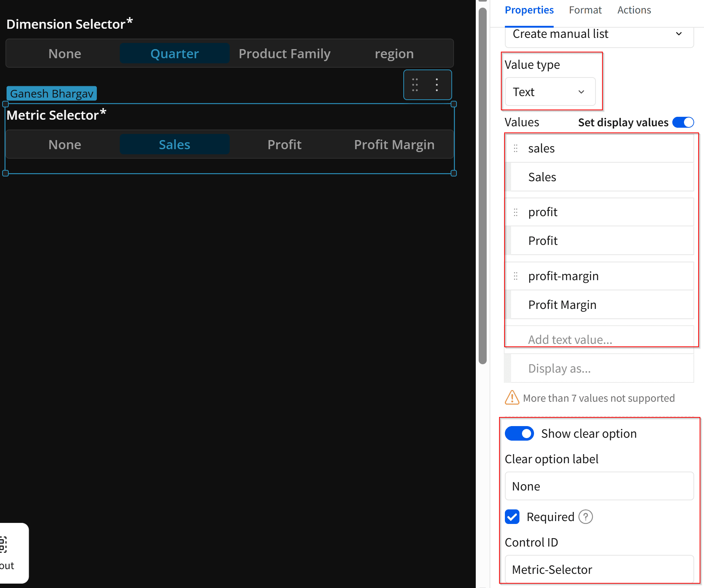Toggle the Set display values switch
704x588 pixels.
683,122
